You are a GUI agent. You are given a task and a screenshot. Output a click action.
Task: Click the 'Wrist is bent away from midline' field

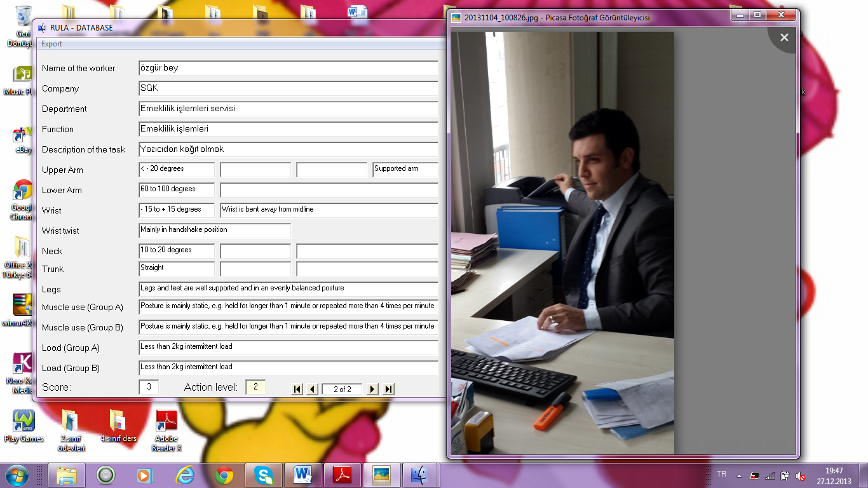pyautogui.click(x=329, y=210)
